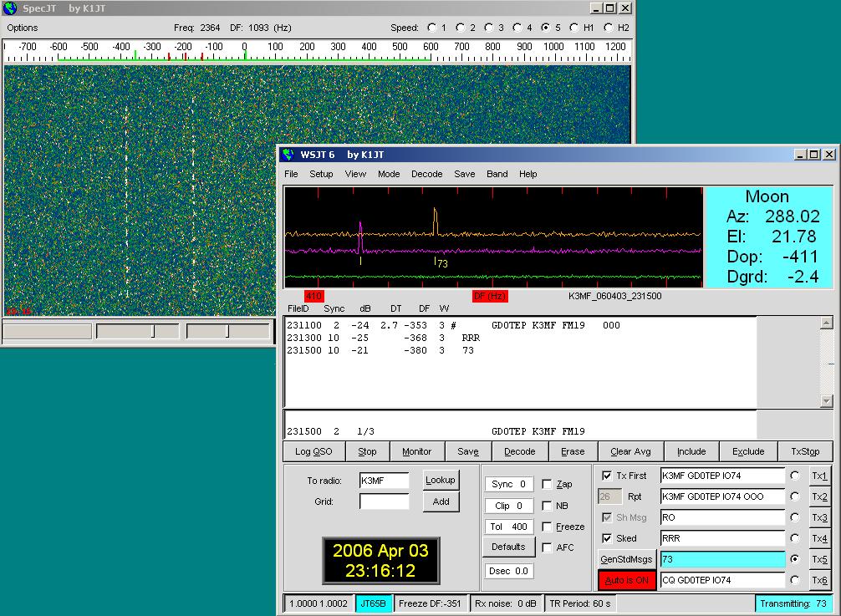This screenshot has height=616, width=841.
Task: Click the red Auto is ON button
Action: point(626,580)
